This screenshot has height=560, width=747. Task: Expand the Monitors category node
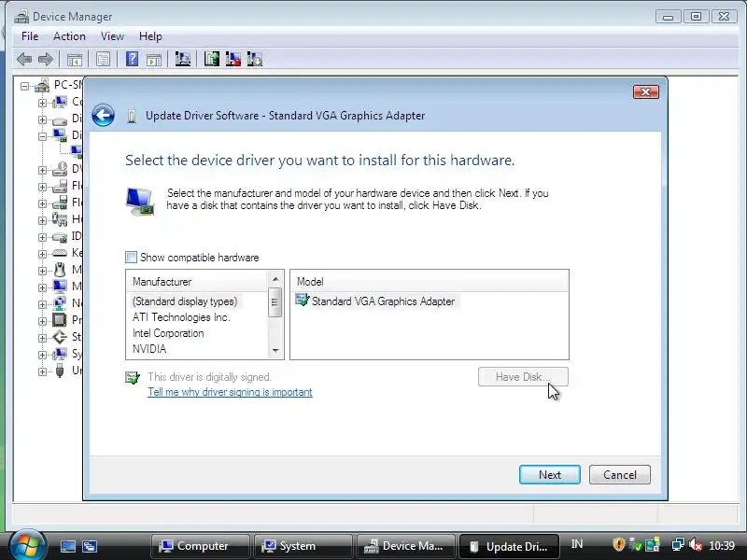pyautogui.click(x=42, y=287)
